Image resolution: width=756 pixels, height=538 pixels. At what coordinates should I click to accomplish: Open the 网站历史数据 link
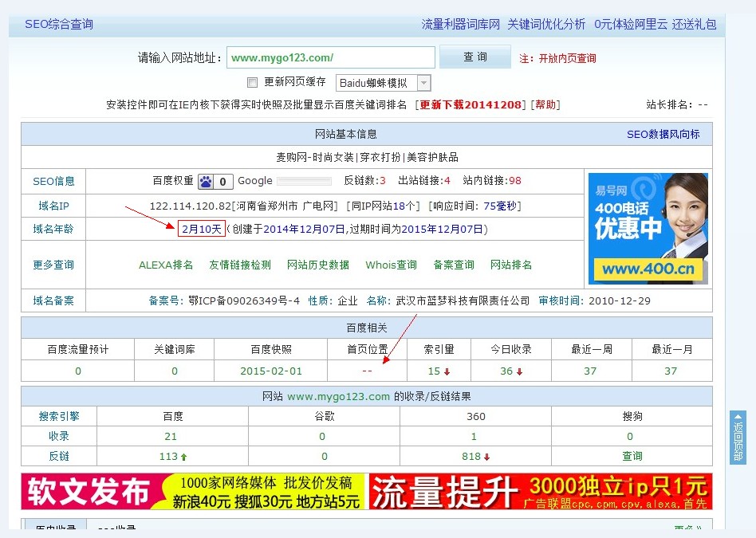[317, 265]
